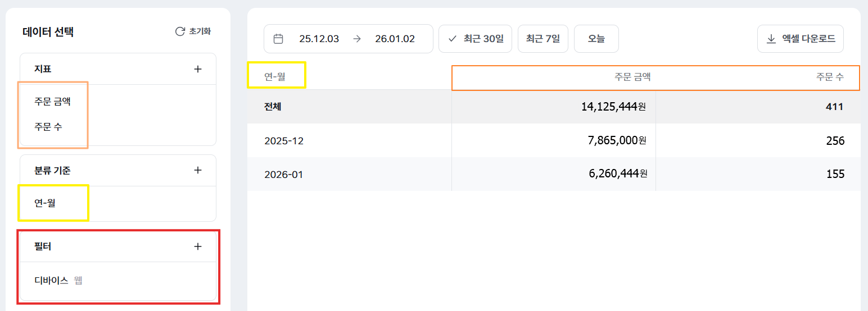
Task: Click the end date 26.01.02
Action: pos(395,39)
